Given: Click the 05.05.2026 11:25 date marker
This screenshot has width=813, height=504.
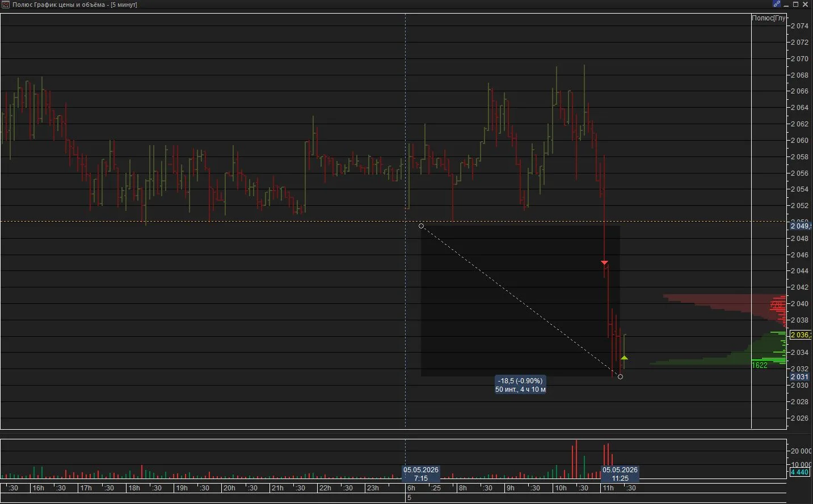Looking at the screenshot, I should (620, 474).
